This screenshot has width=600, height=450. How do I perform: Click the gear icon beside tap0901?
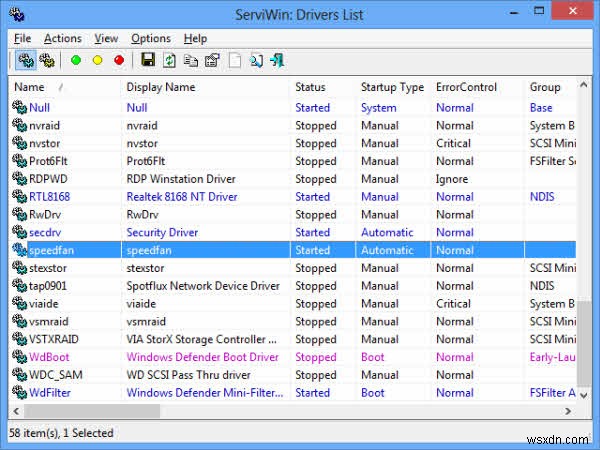(x=19, y=285)
